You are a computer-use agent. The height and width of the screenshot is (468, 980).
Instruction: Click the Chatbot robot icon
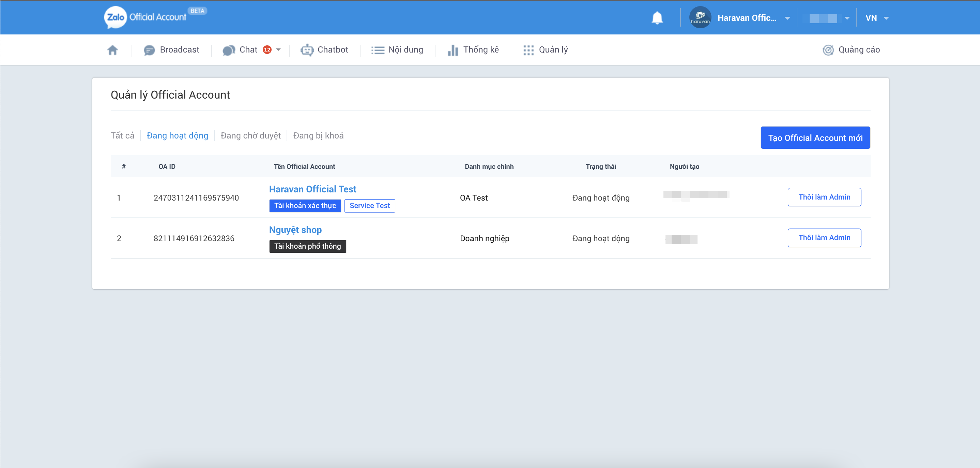point(307,50)
